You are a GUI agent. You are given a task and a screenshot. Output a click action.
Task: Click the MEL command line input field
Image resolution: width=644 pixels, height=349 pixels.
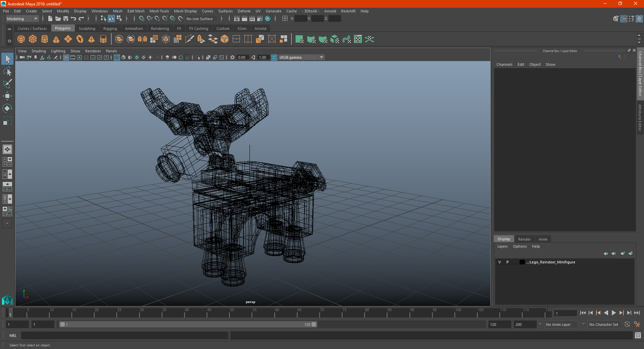click(x=124, y=336)
